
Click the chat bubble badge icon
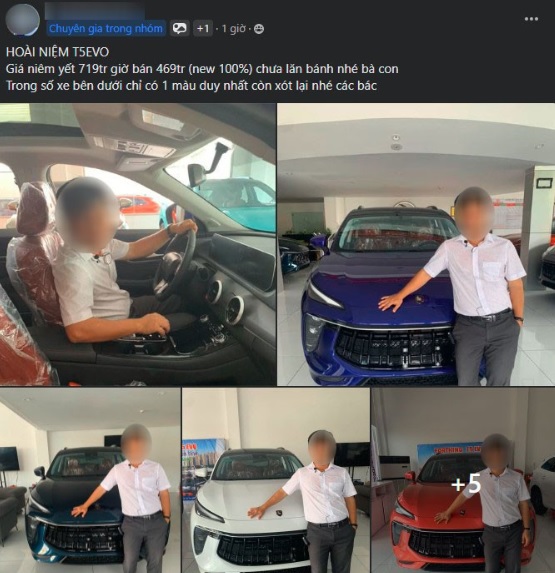pos(180,29)
